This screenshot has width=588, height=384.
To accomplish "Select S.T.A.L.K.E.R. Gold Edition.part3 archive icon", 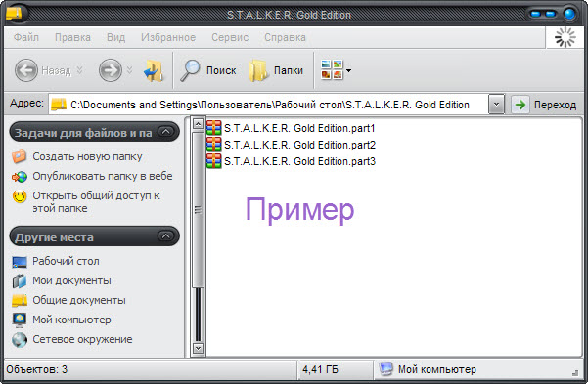I will [x=213, y=160].
